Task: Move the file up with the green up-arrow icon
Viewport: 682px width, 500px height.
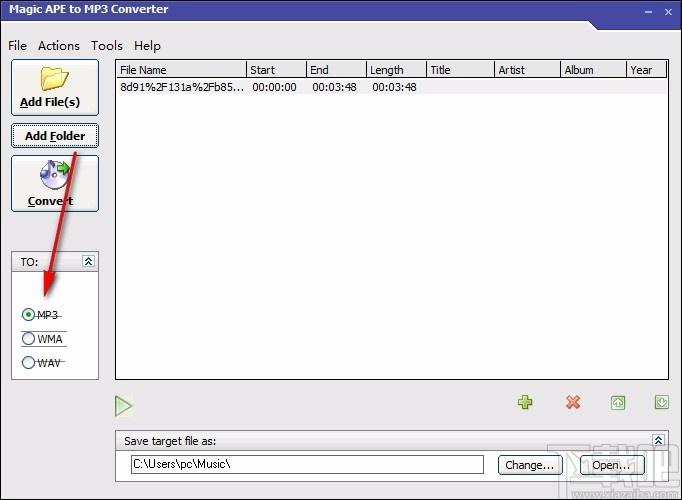Action: coord(618,403)
